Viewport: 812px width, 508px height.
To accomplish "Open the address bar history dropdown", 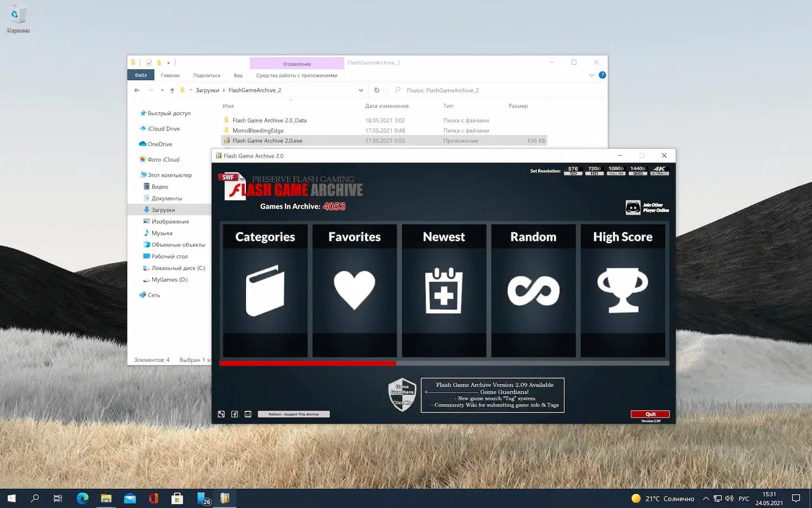I will click(x=361, y=90).
